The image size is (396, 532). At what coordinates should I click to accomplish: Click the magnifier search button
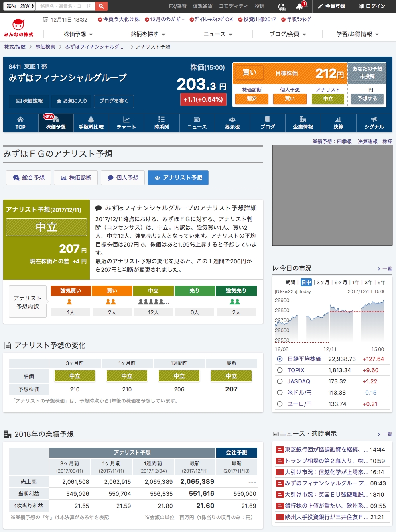pyautogui.click(x=102, y=6)
